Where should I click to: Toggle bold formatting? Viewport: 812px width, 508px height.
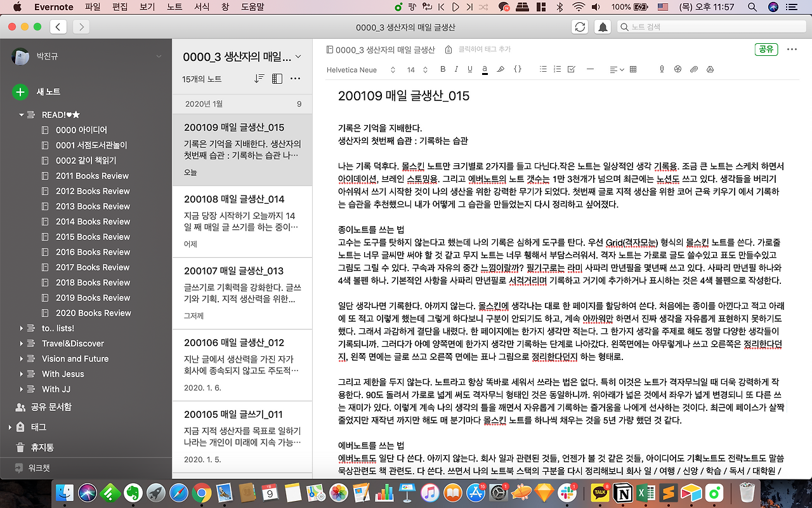442,69
